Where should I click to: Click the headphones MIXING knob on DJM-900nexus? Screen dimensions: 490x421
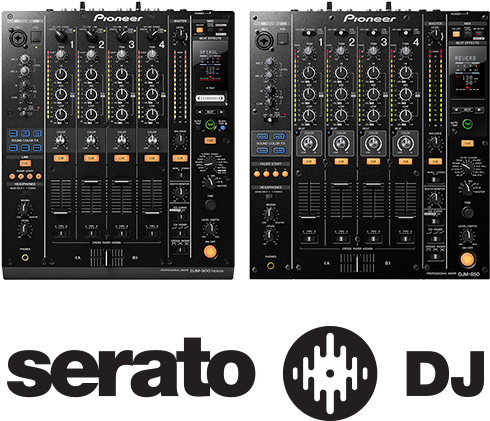point(25,209)
